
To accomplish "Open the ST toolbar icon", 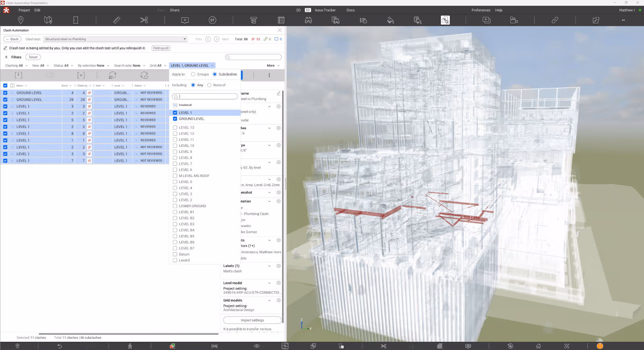I will (213, 20).
